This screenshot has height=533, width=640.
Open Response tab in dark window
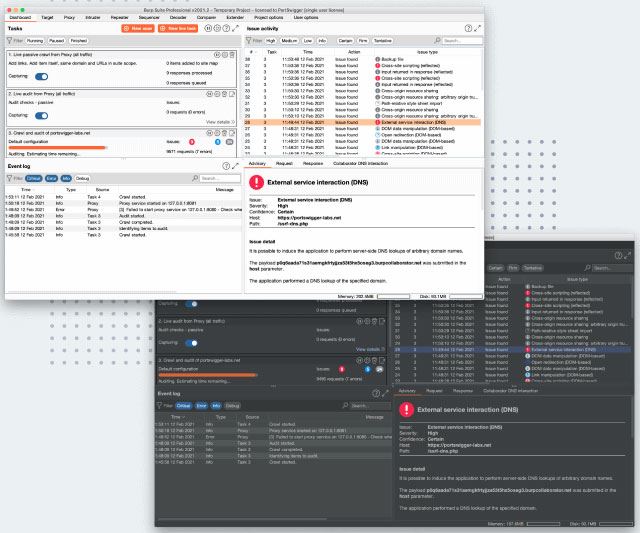463,391
